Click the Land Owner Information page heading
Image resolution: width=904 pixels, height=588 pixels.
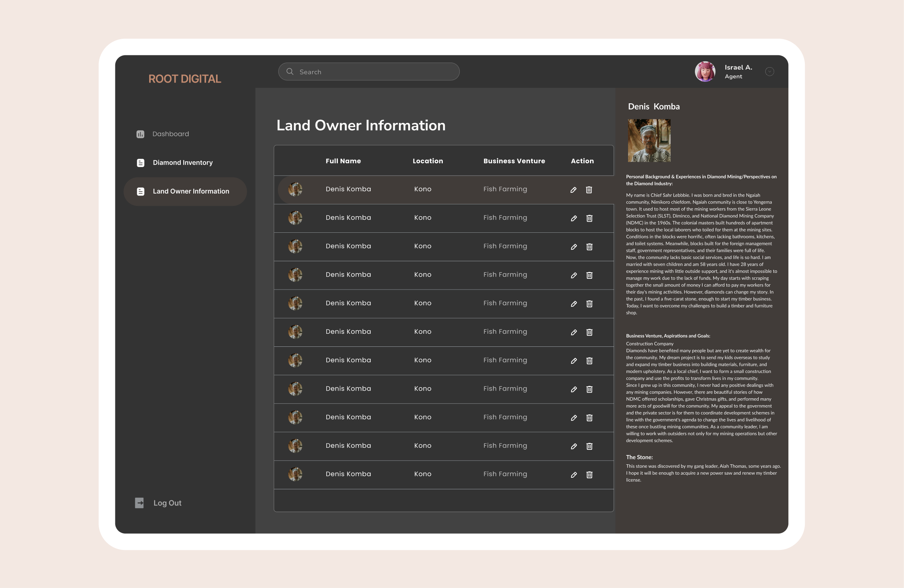[361, 126]
